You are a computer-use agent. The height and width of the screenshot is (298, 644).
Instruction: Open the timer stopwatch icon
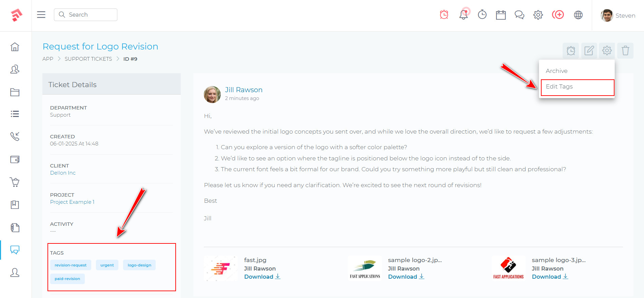[x=482, y=15]
